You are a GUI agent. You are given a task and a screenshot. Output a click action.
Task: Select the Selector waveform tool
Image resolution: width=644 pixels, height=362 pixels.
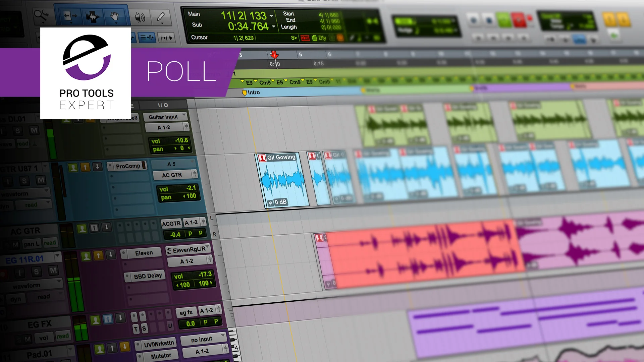click(x=93, y=16)
